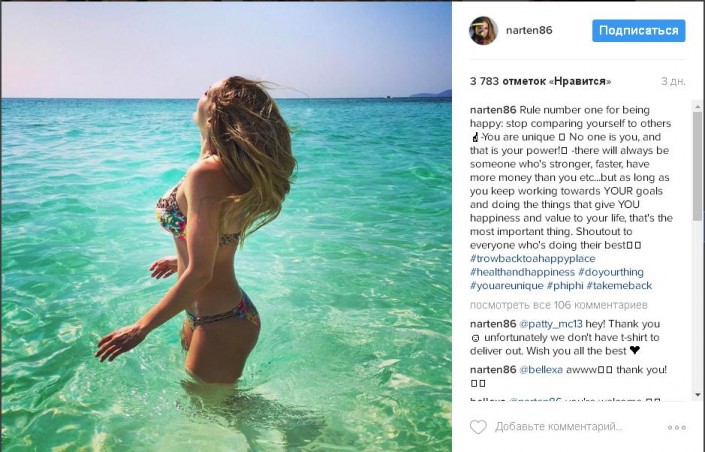
Task: Open hashtag #phiphi
Action: [x=565, y=286]
